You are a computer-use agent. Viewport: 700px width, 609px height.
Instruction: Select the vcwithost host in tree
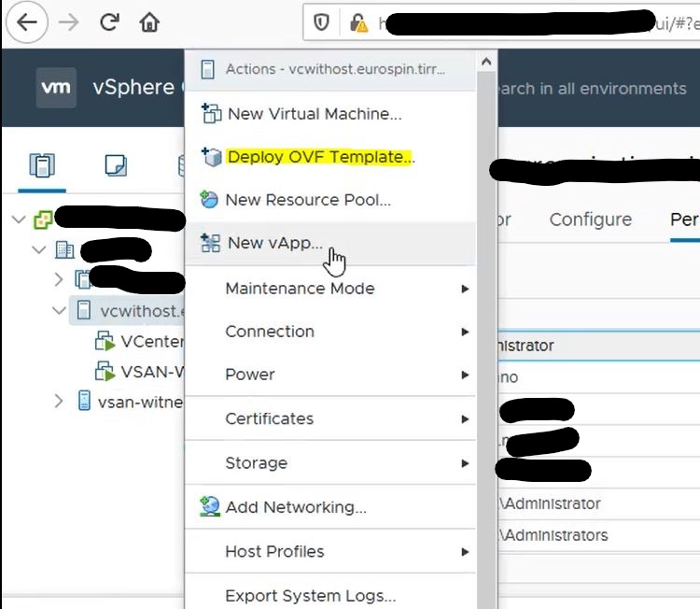coord(127,310)
